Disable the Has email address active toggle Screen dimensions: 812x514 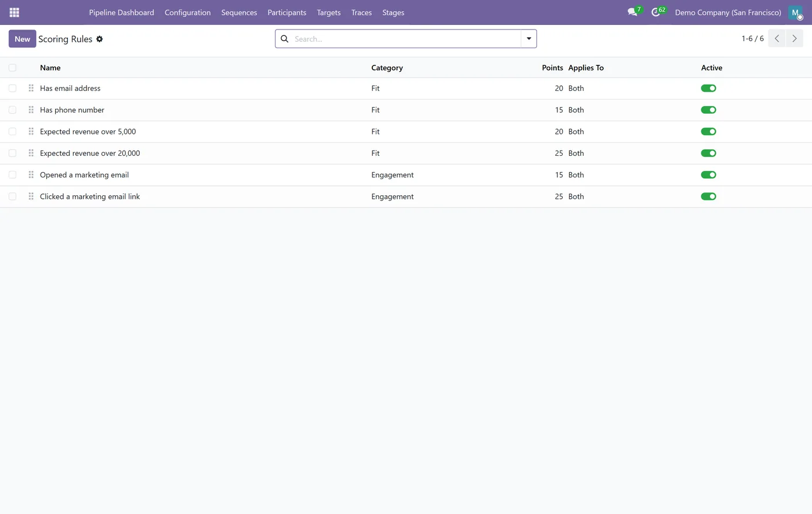709,88
